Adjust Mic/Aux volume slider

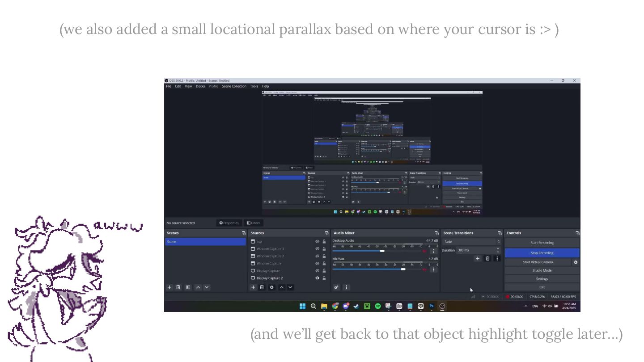(x=403, y=269)
